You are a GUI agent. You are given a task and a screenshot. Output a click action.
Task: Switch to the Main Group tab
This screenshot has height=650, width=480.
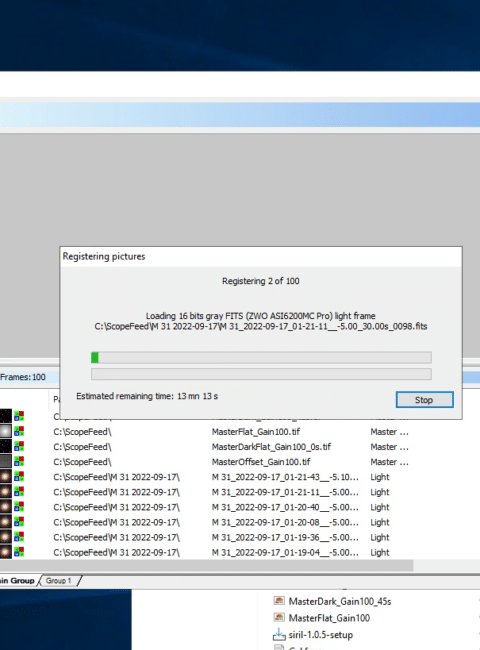coord(17,580)
